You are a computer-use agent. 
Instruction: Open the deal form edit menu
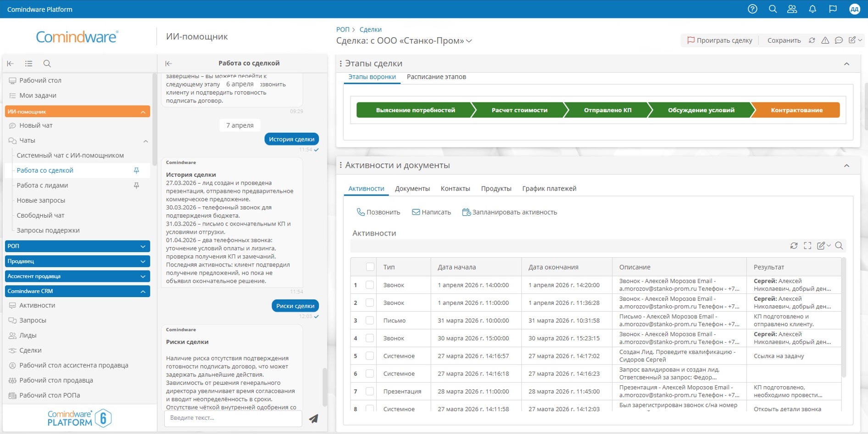855,40
